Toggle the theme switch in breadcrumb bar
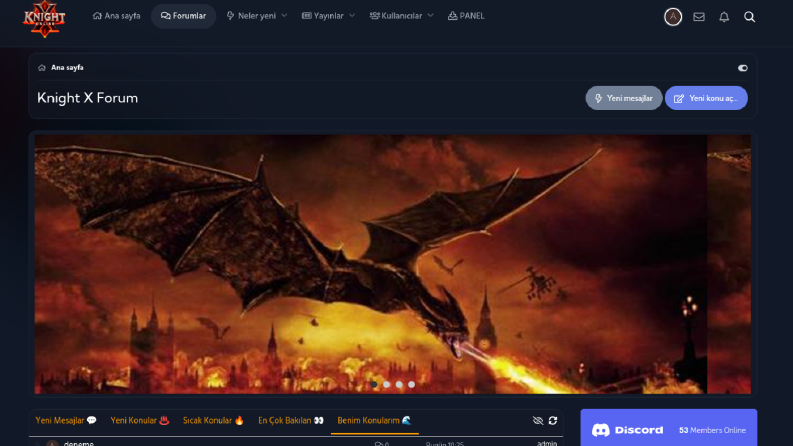The width and height of the screenshot is (793, 446). 742,68
